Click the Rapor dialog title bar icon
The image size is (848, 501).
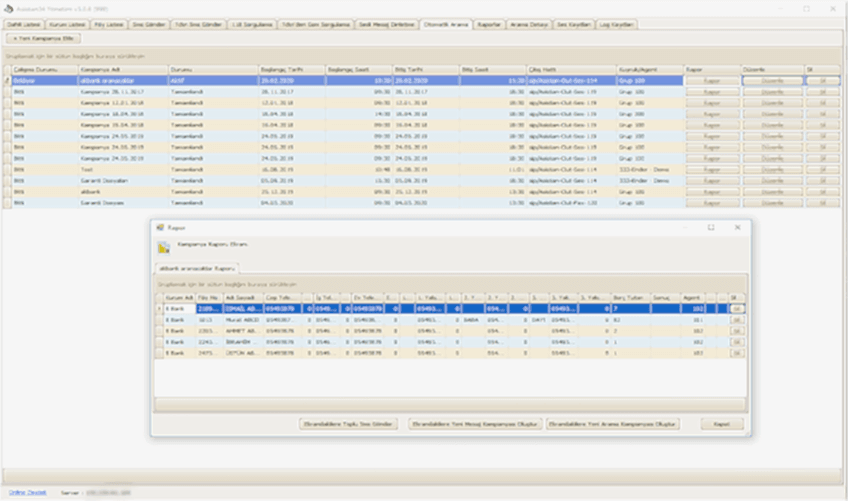159,227
